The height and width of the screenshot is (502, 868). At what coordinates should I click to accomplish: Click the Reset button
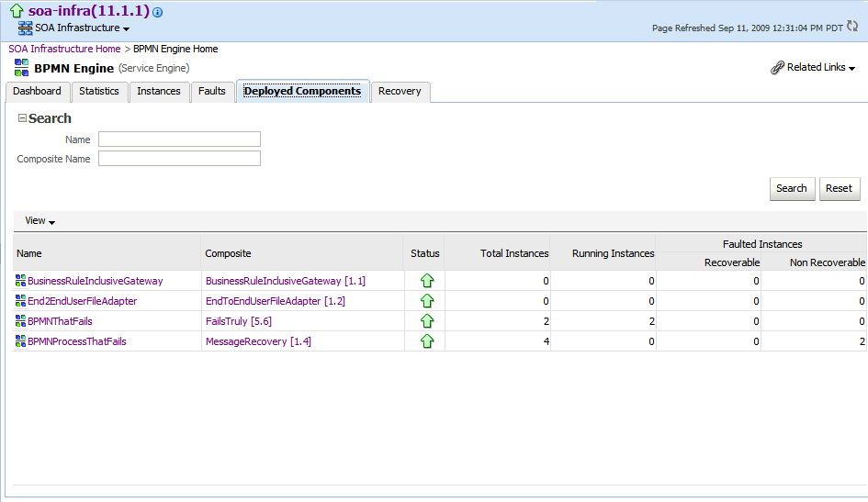840,188
